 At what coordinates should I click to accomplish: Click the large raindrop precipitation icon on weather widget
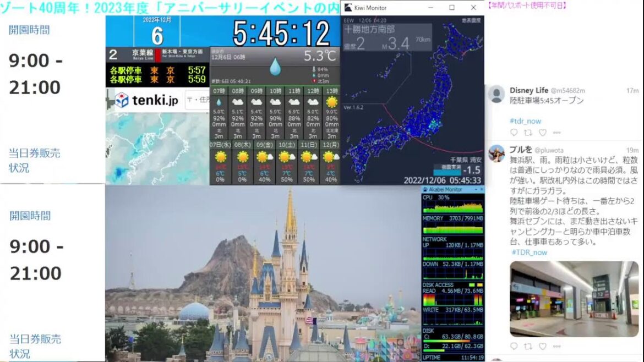276,67
